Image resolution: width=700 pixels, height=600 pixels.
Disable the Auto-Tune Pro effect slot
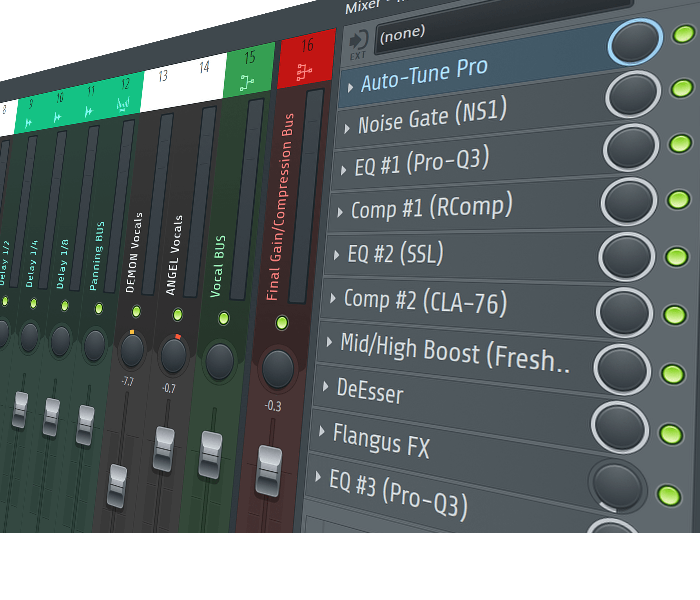[684, 34]
